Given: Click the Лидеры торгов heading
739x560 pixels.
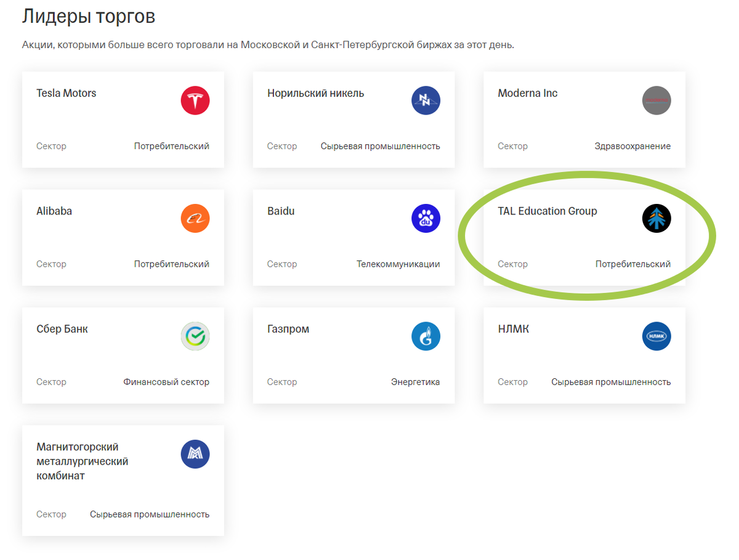Looking at the screenshot, I should [89, 16].
